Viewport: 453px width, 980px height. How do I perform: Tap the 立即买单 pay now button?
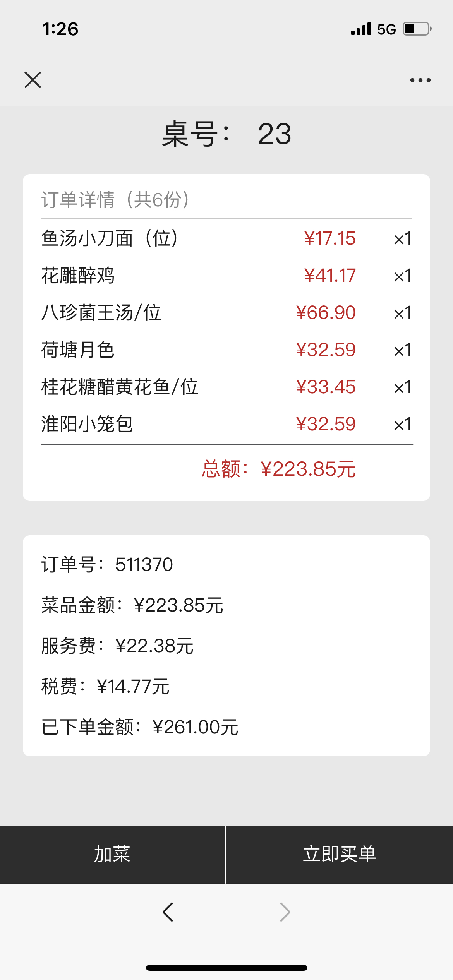340,854
